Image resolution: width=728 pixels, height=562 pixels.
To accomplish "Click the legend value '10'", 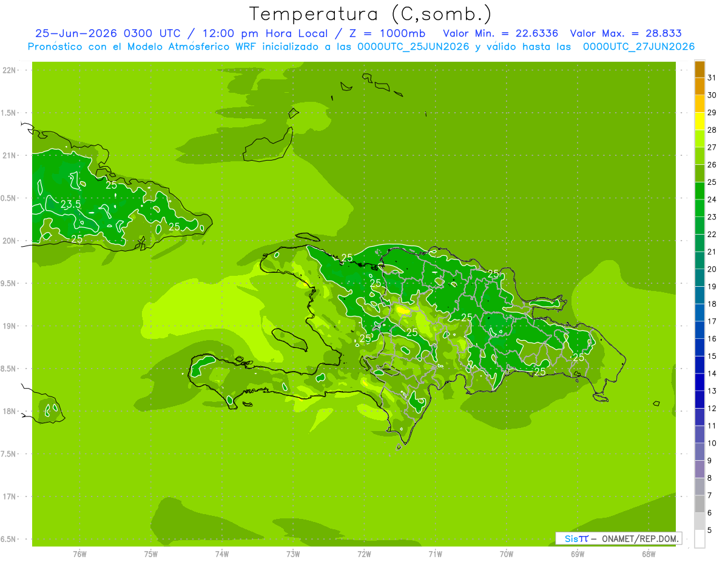I will (712, 443).
